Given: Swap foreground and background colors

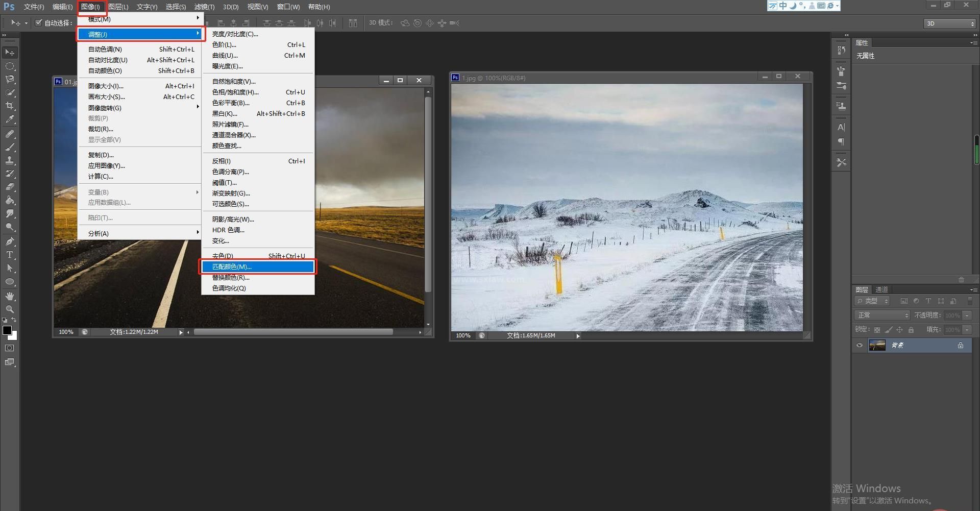Looking at the screenshot, I should 14,320.
